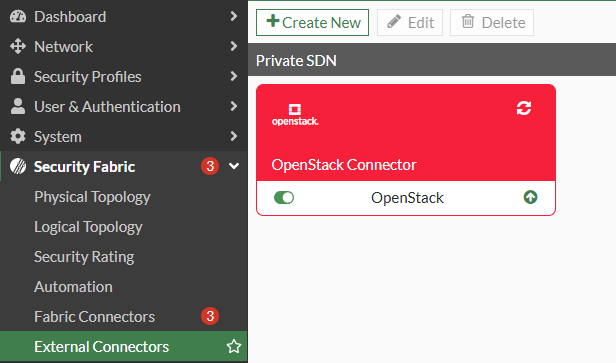The width and height of the screenshot is (616, 363).
Task: Click the refresh icon on OpenStack Connector card
Action: click(x=524, y=108)
